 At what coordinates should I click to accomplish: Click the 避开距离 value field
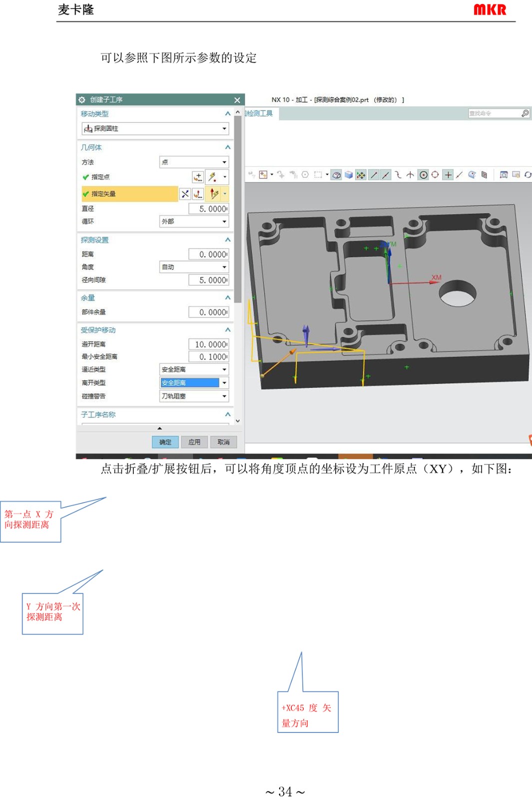[209, 344]
